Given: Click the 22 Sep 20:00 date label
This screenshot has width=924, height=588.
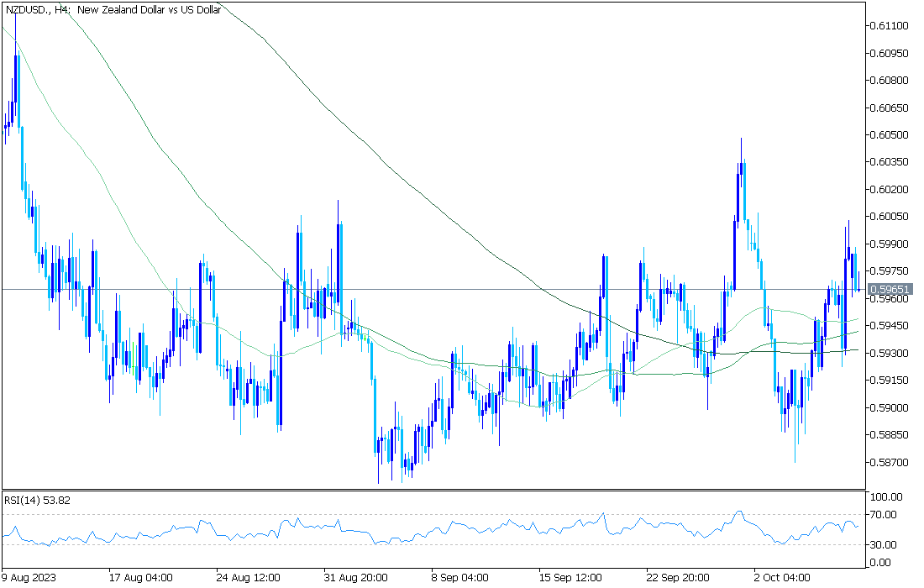Looking at the screenshot, I should (678, 577).
